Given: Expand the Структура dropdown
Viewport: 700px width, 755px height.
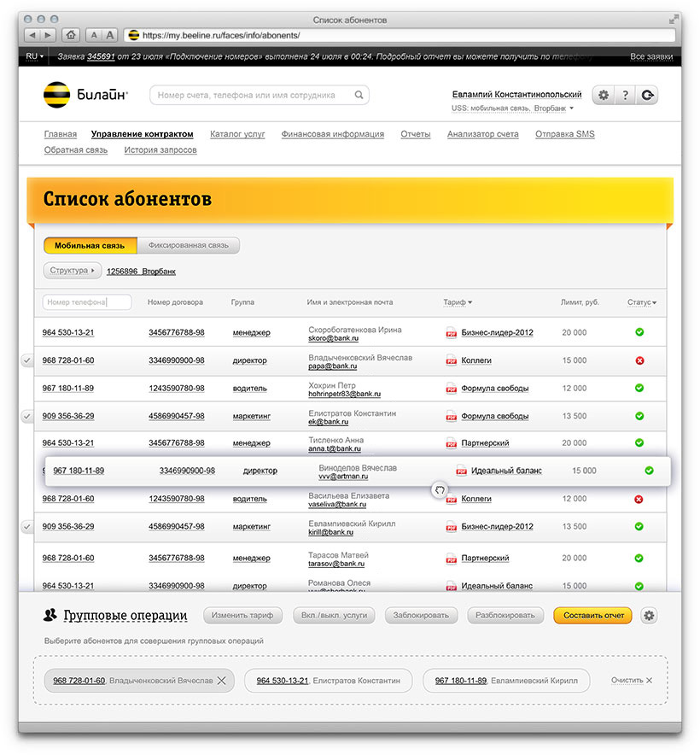Looking at the screenshot, I should click(72, 271).
